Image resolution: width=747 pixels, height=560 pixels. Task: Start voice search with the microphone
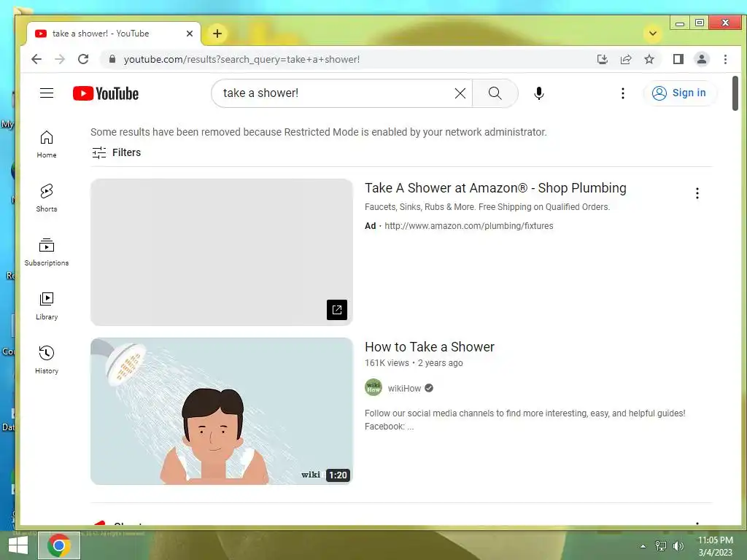(x=539, y=93)
